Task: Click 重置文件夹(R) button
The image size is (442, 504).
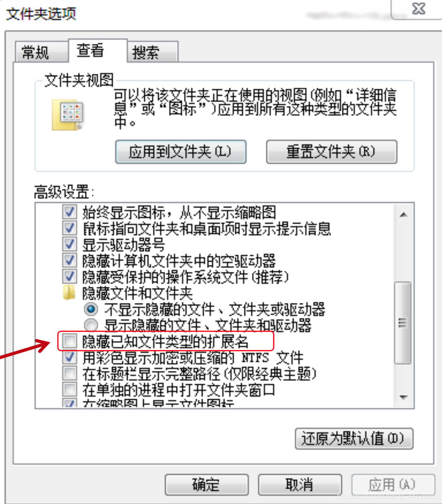Action: 331,152
